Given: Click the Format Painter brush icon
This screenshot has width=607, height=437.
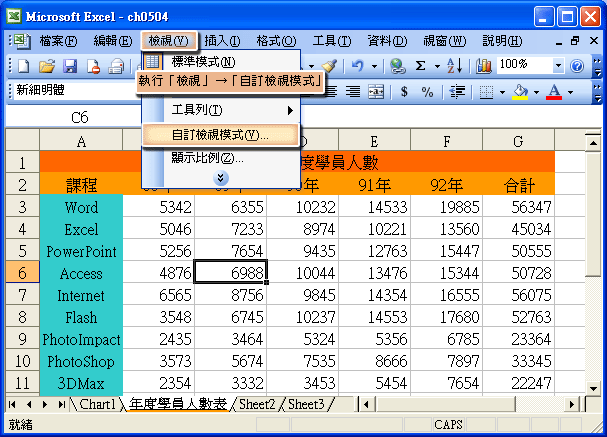Looking at the screenshot, I should coord(329,65).
